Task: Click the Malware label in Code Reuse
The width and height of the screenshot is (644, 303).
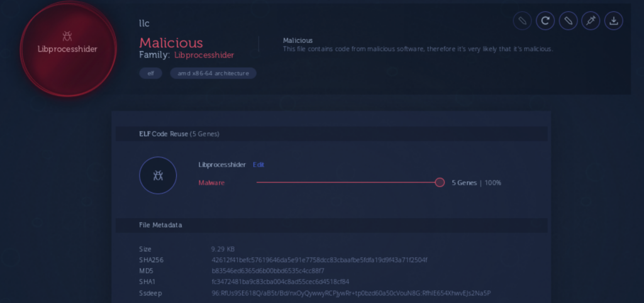Action: 211,183
